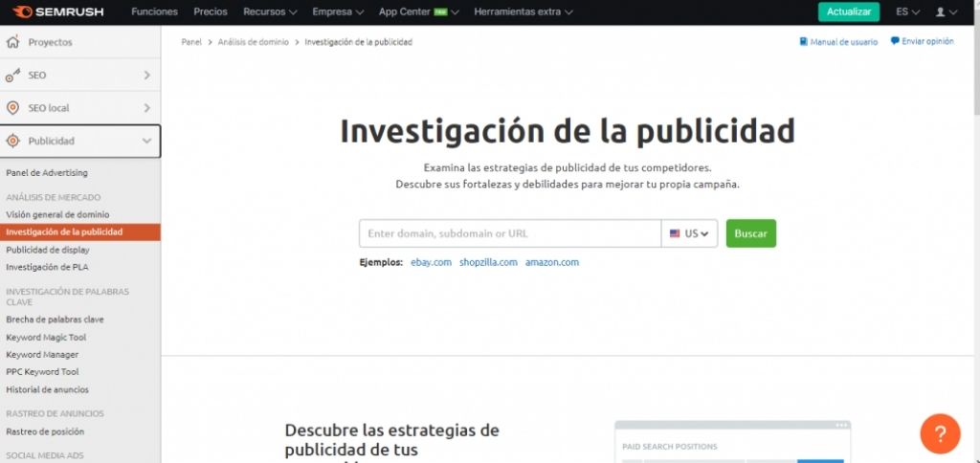Image resolution: width=980 pixels, height=463 pixels.
Task: Click the US flag icon
Action: pos(675,233)
